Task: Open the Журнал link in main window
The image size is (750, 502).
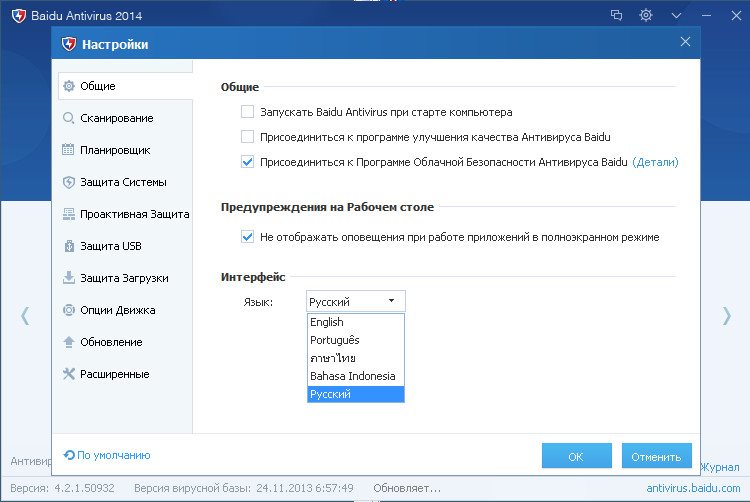Action: click(x=720, y=467)
